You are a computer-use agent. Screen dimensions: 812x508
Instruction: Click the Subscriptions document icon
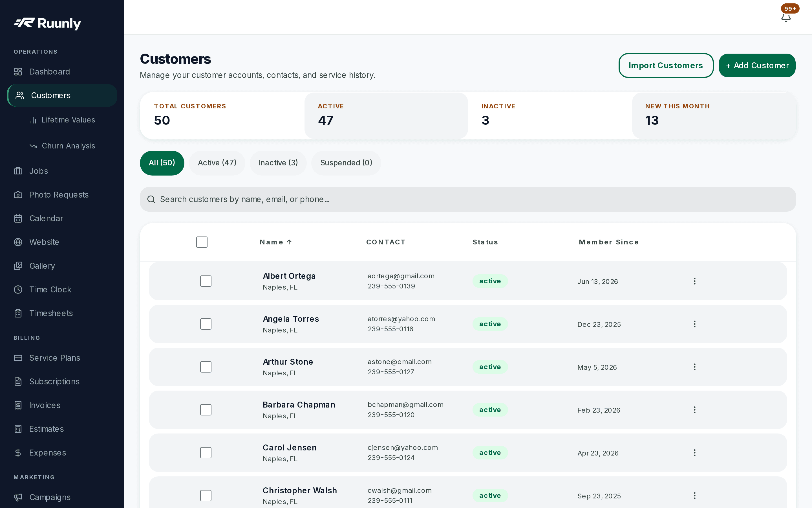[18, 382]
